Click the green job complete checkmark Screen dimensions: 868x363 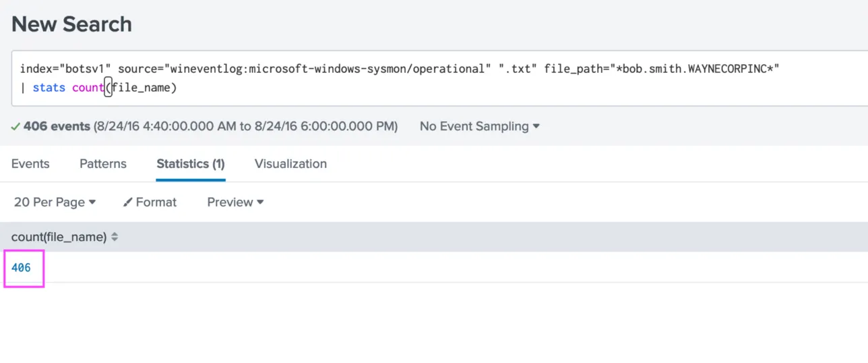coord(15,126)
